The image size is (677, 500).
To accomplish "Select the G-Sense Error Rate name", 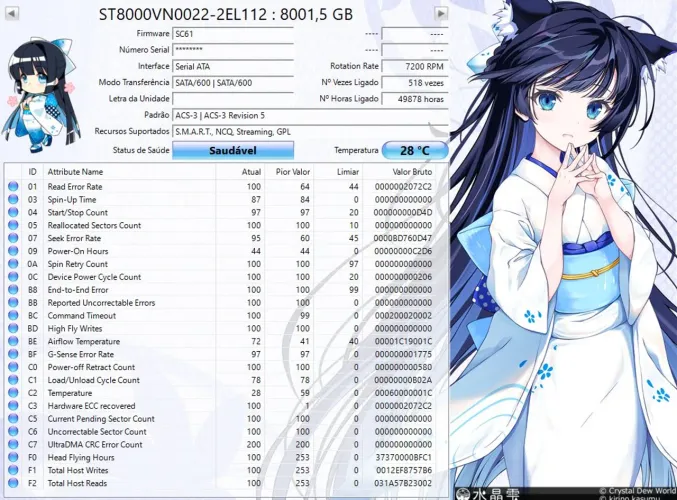I will coord(81,354).
